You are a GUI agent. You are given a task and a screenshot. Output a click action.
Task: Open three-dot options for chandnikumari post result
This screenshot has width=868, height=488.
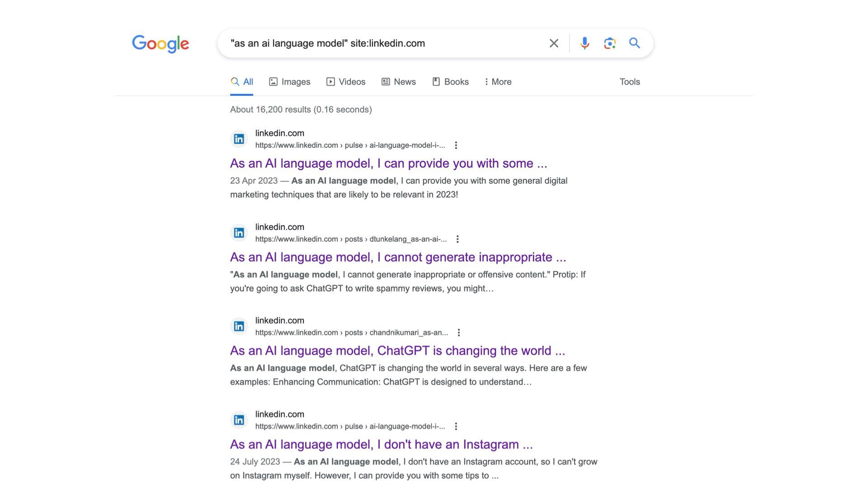pos(459,333)
